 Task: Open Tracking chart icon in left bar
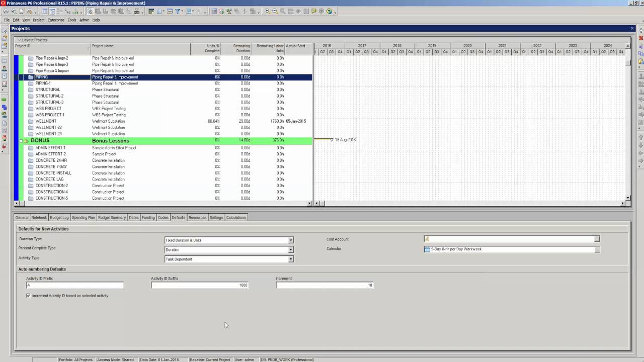click(5, 84)
